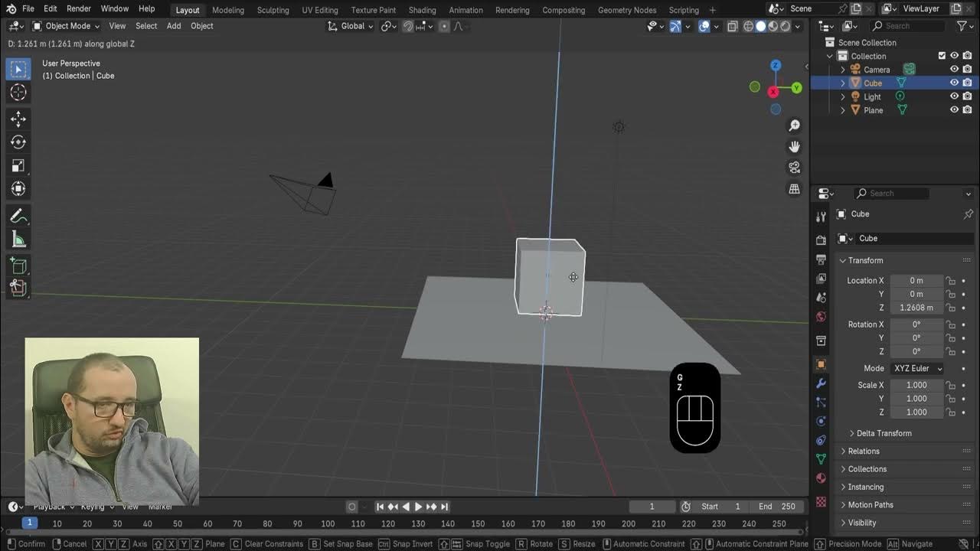The width and height of the screenshot is (980, 551).
Task: Open the Add menu in viewport
Action: click(x=174, y=26)
